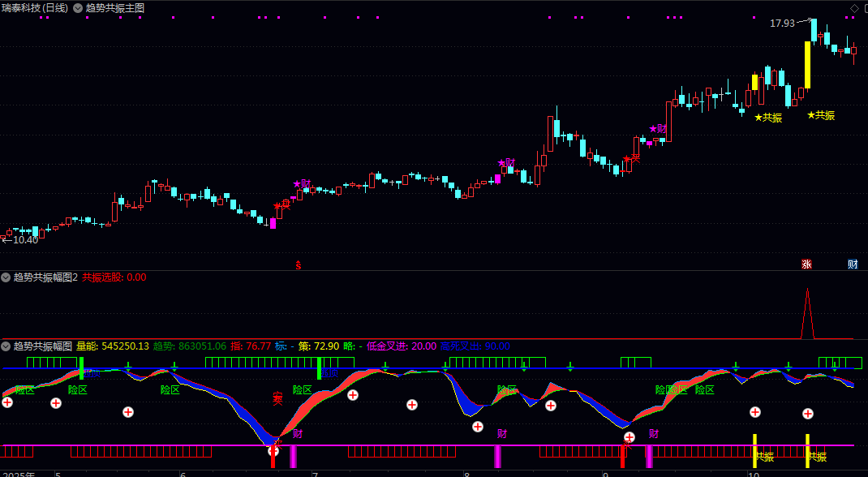Viewport: 868px width, 477px height.
Task: Click the 量能: 545250.13 value
Action: pyautogui.click(x=113, y=346)
